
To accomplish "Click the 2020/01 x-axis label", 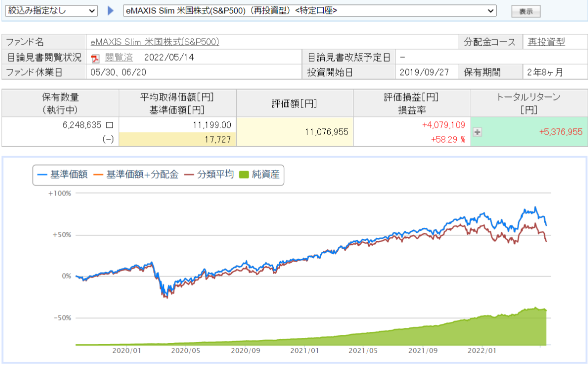I will [126, 350].
